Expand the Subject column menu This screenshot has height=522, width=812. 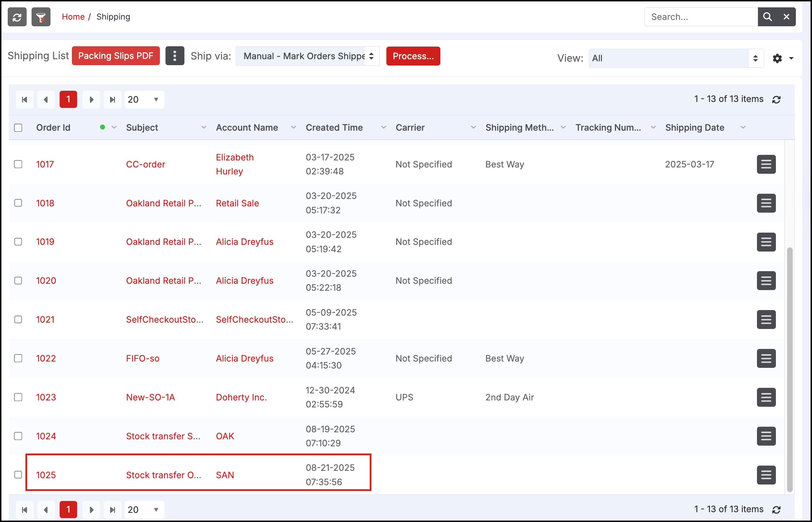pyautogui.click(x=204, y=128)
